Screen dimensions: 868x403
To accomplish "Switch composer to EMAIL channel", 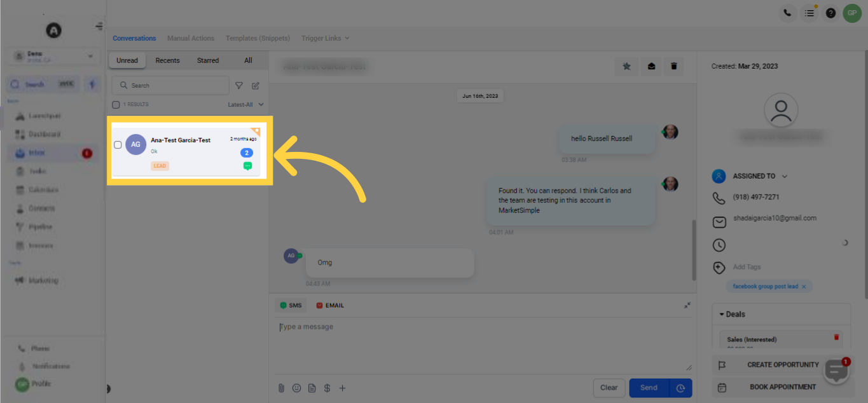I will click(x=330, y=306).
